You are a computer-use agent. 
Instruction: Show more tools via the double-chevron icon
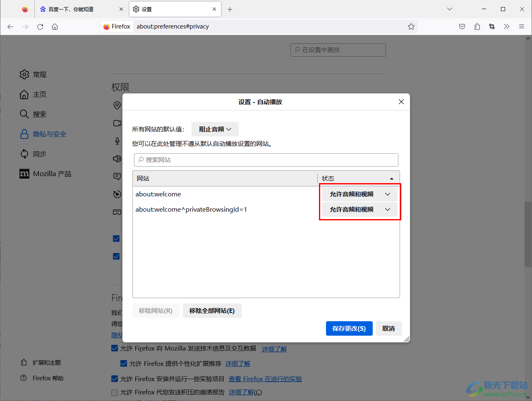point(506,26)
